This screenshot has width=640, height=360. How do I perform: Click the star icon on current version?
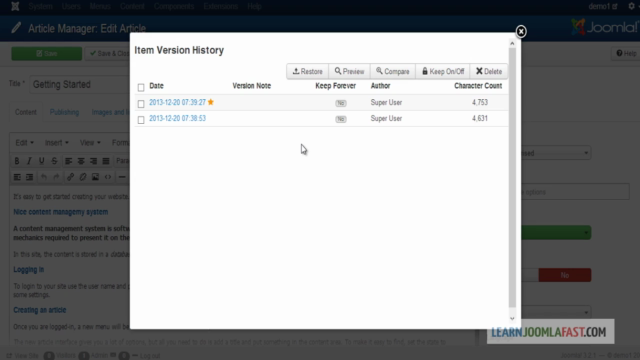coord(211,102)
